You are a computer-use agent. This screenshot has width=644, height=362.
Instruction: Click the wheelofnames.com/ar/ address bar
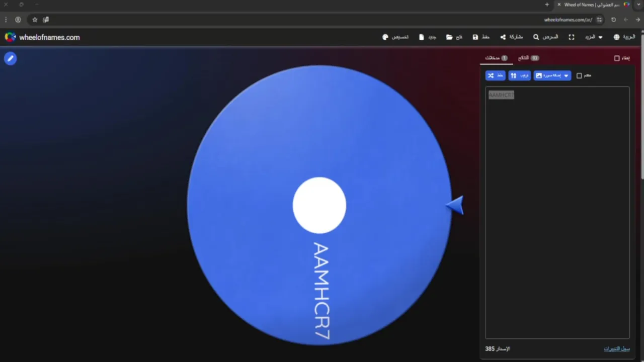(568, 20)
